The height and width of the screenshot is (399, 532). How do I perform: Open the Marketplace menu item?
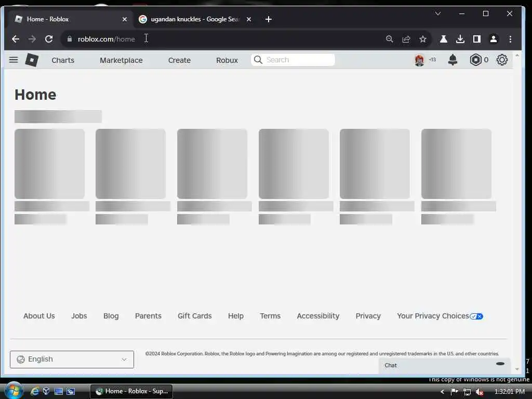pos(121,60)
